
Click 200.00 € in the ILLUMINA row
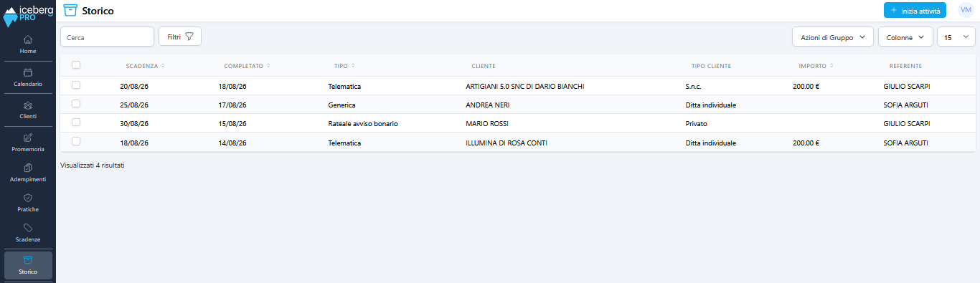coord(806,143)
